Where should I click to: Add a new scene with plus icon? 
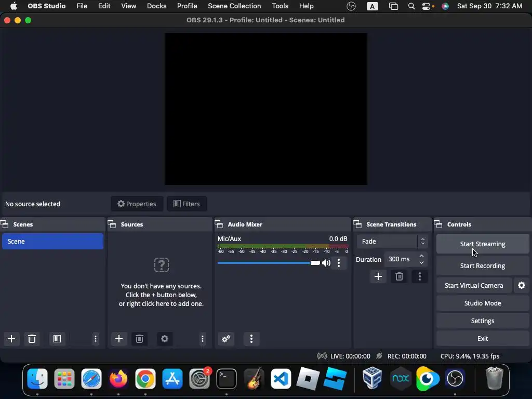11,339
